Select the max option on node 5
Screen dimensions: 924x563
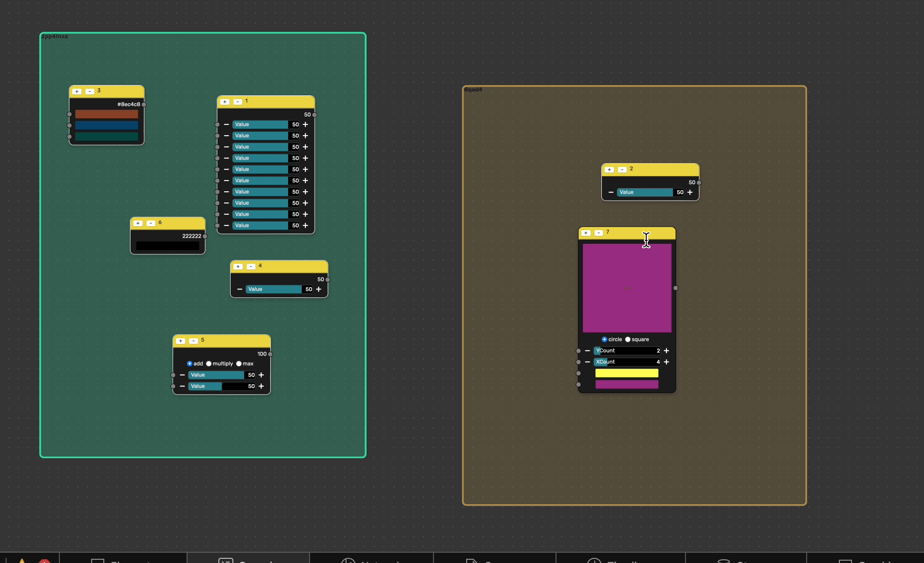(238, 363)
